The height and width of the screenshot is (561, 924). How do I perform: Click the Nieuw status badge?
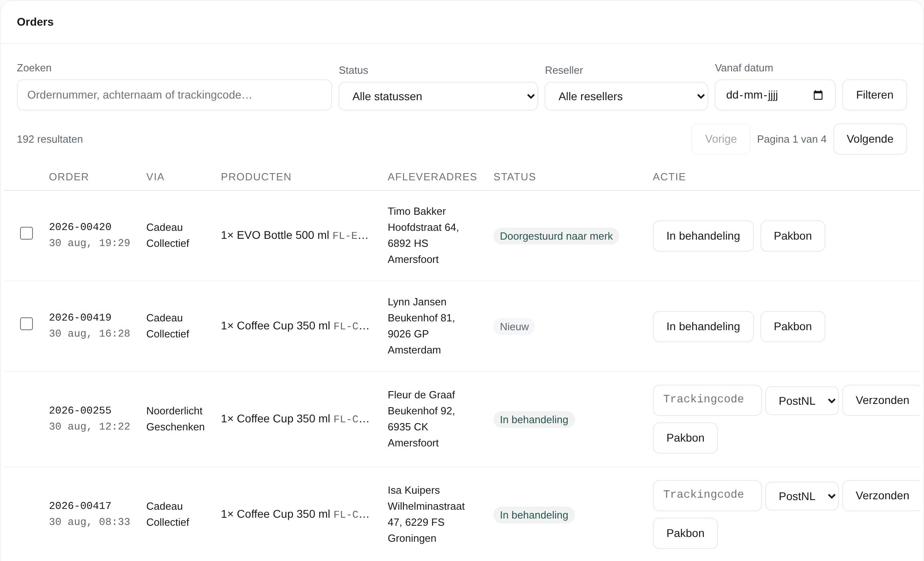(x=514, y=327)
